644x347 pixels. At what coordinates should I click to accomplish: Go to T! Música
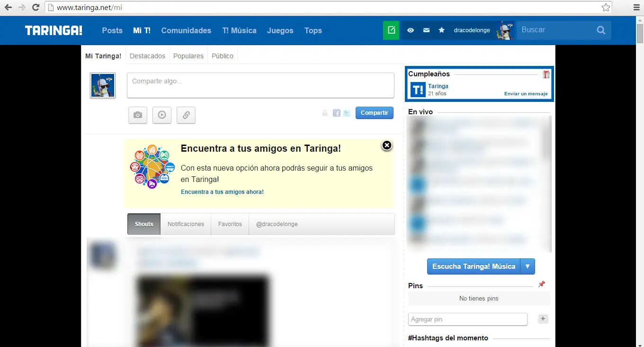click(x=239, y=30)
